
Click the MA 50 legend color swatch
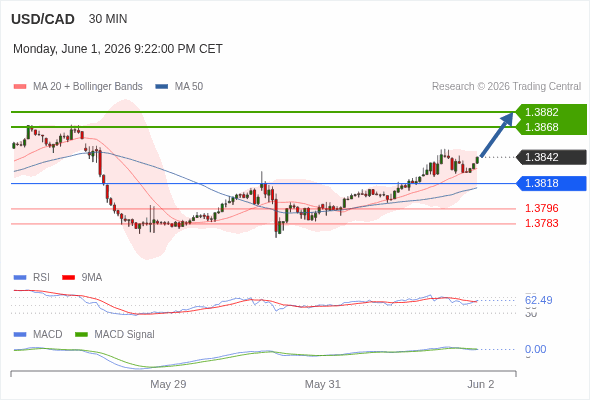(x=162, y=87)
